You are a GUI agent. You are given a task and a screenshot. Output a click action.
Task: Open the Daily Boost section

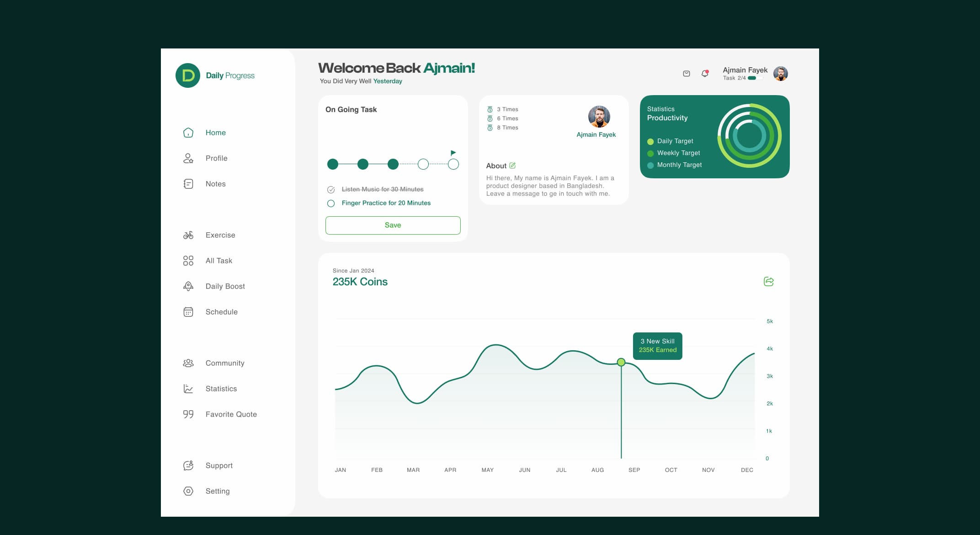[225, 286]
